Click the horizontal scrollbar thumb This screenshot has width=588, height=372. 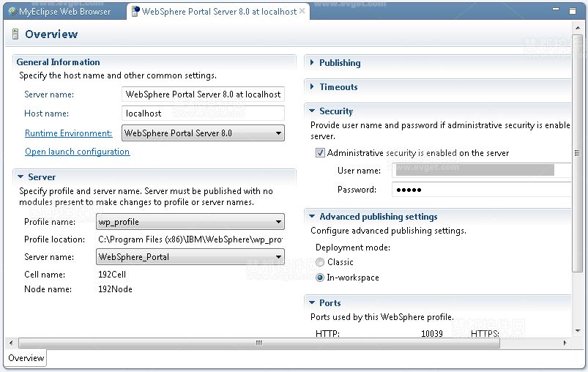point(258,343)
